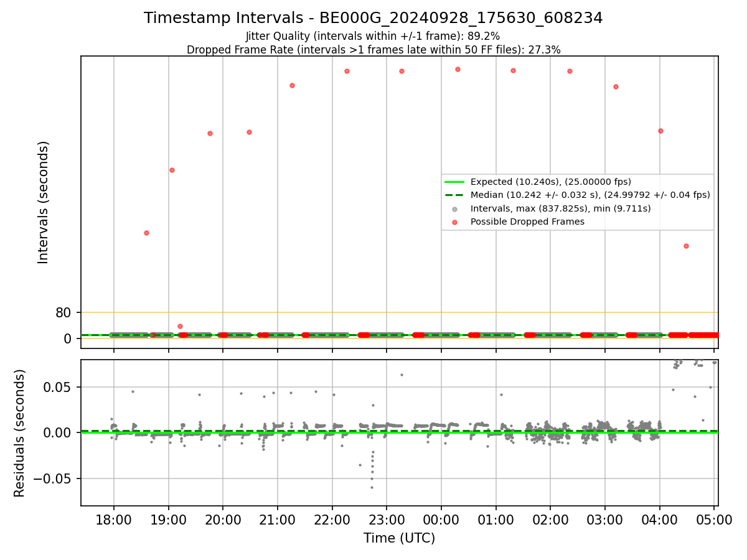Click the '80' tick on the intervals axis
This screenshot has width=747, height=560.
pos(63,313)
